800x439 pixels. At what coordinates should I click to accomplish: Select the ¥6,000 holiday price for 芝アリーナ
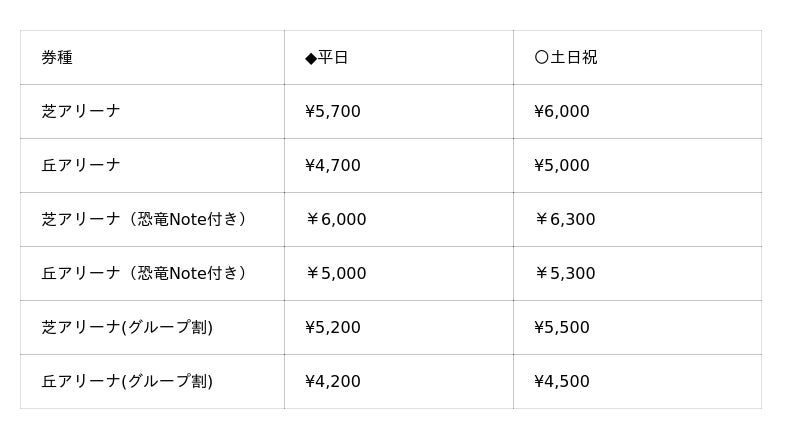point(562,112)
